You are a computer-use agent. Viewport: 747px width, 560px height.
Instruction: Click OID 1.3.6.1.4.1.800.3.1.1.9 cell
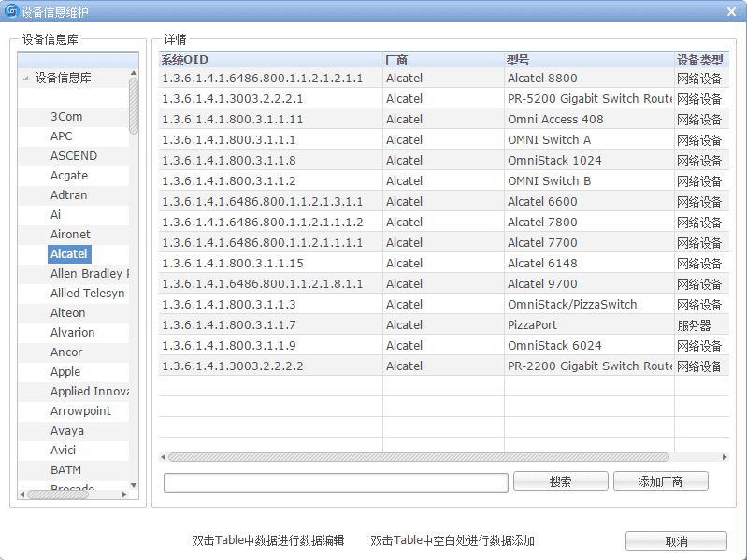point(270,345)
